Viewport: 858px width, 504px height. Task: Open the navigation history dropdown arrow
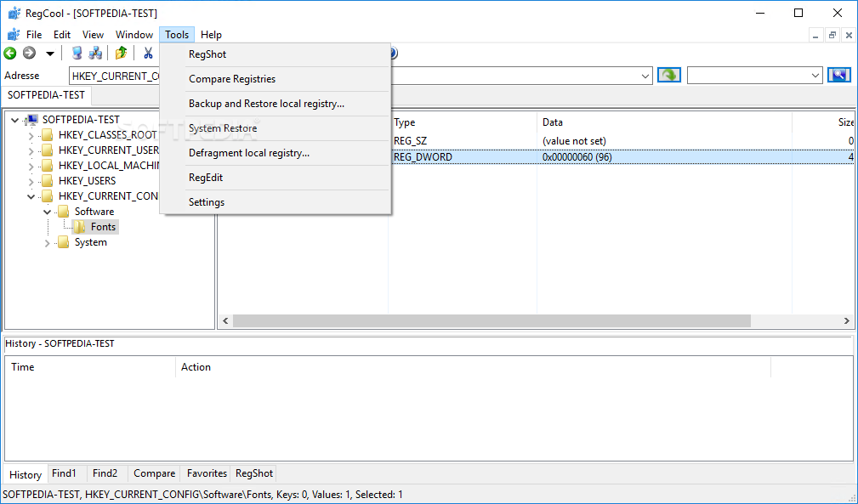click(50, 54)
